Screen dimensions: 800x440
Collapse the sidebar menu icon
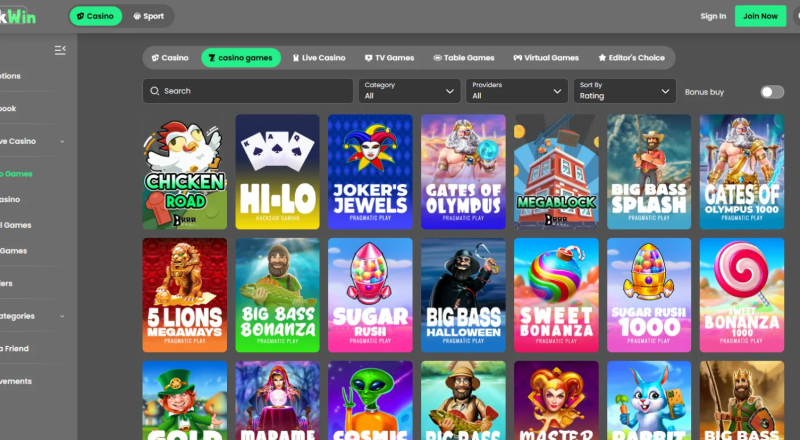(60, 50)
